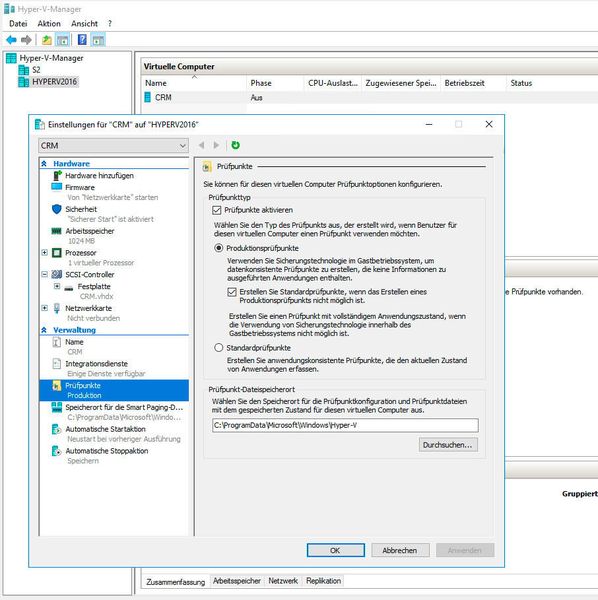Toggle Prüfpunkte aktivieren checkbox

click(x=217, y=210)
